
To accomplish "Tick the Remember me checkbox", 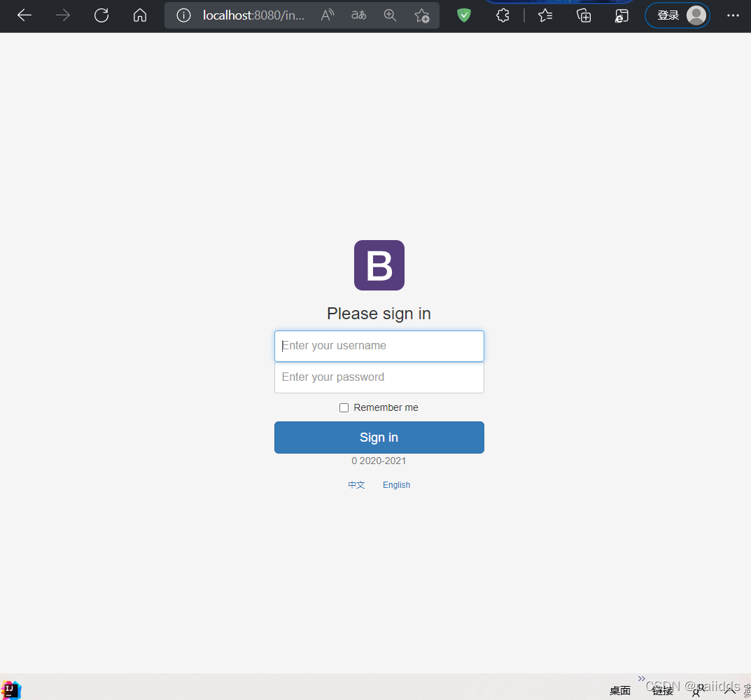I will [344, 407].
